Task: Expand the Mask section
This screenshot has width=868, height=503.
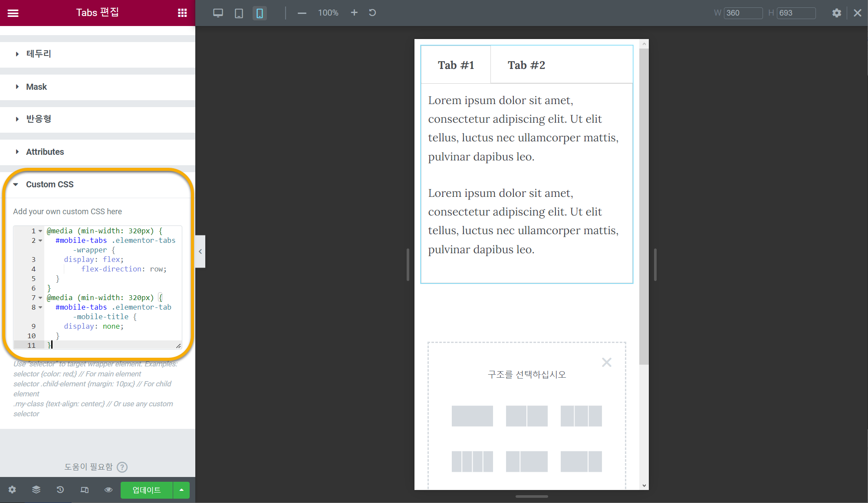Action: point(36,87)
